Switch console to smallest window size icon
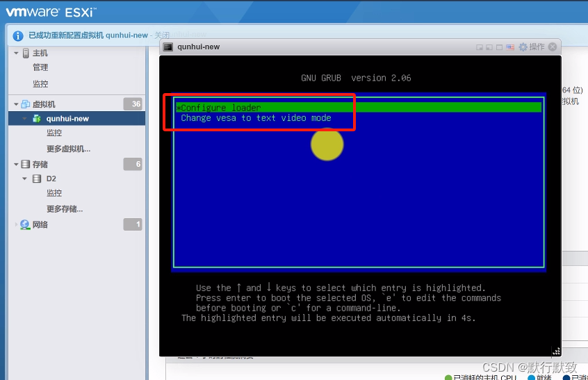The height and width of the screenshot is (380, 588). pyautogui.click(x=480, y=47)
